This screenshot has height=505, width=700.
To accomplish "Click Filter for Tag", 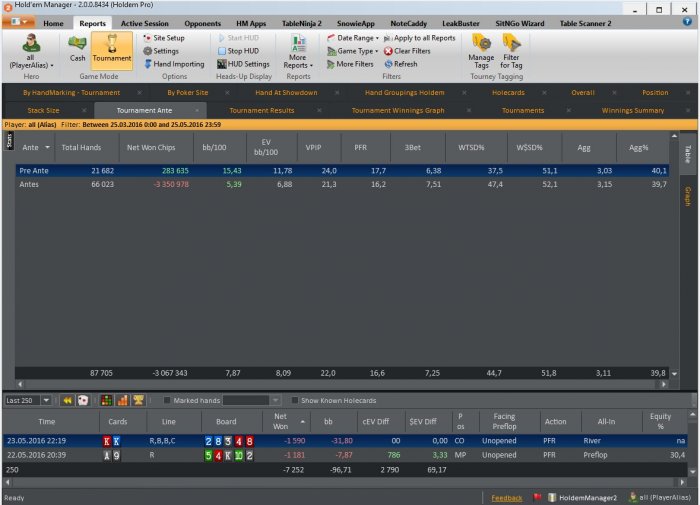I will click(511, 52).
